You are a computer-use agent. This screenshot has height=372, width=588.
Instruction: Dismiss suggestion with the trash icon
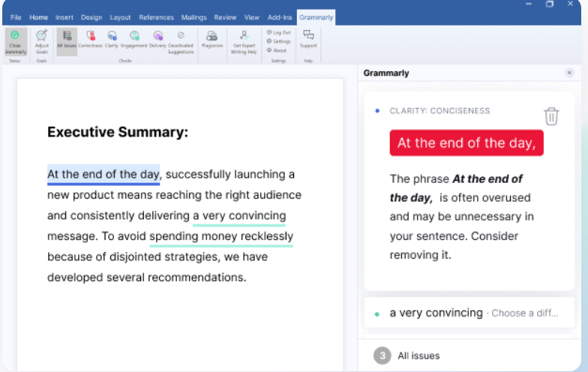551,116
